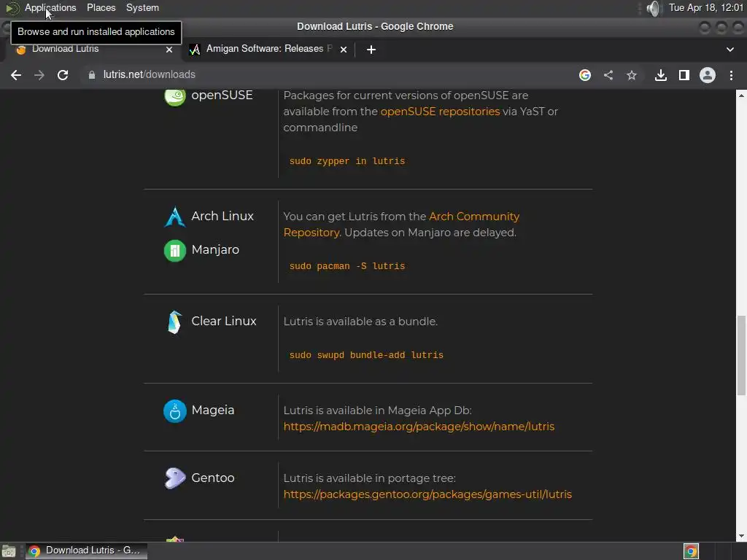747x560 pixels.
Task: Open the Chrome profile avatar
Action: pos(708,75)
